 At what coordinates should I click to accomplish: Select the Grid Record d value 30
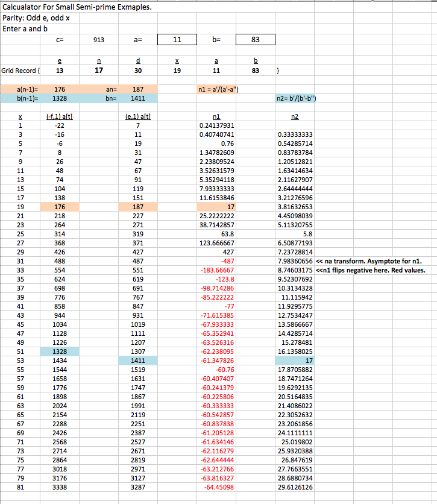[x=138, y=71]
